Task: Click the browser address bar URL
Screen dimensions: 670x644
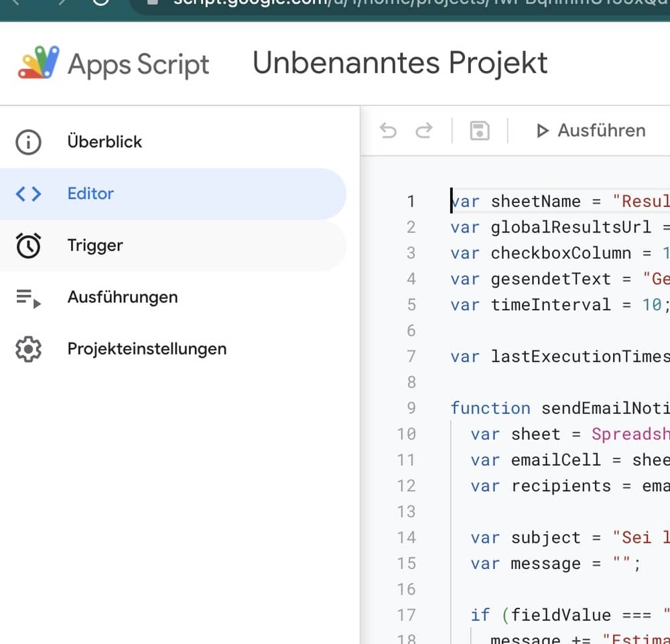Action: point(421,3)
